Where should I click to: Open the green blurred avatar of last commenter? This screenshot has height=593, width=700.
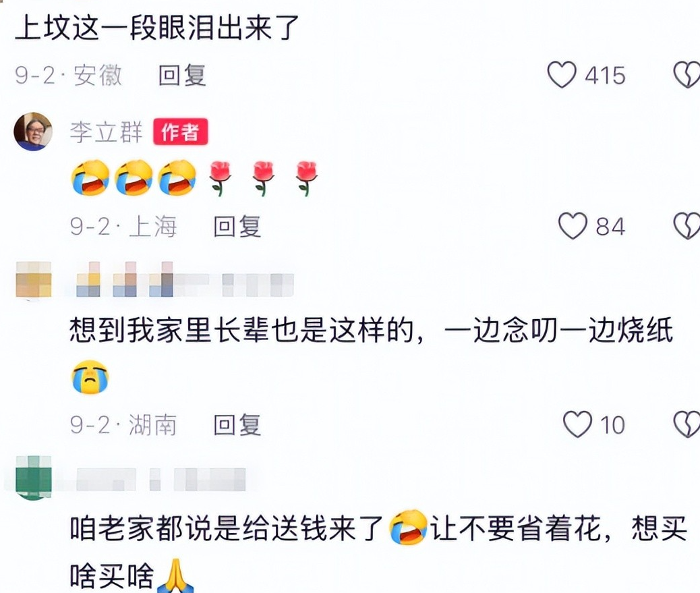click(34, 478)
